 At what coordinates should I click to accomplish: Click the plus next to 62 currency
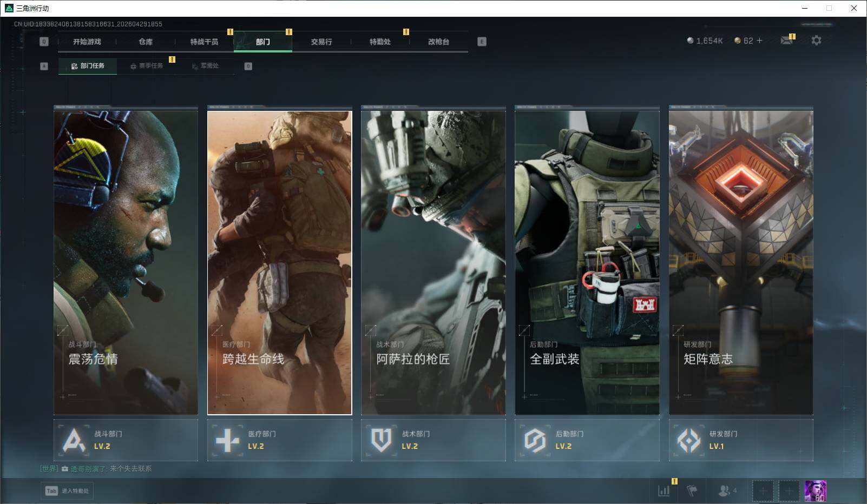[x=759, y=41]
